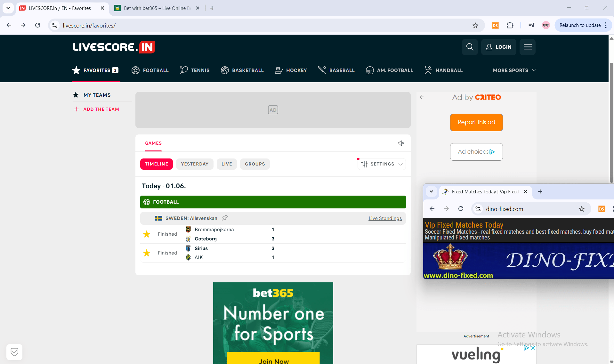Go to the Baseball sport section
The height and width of the screenshot is (364, 614).
click(336, 70)
